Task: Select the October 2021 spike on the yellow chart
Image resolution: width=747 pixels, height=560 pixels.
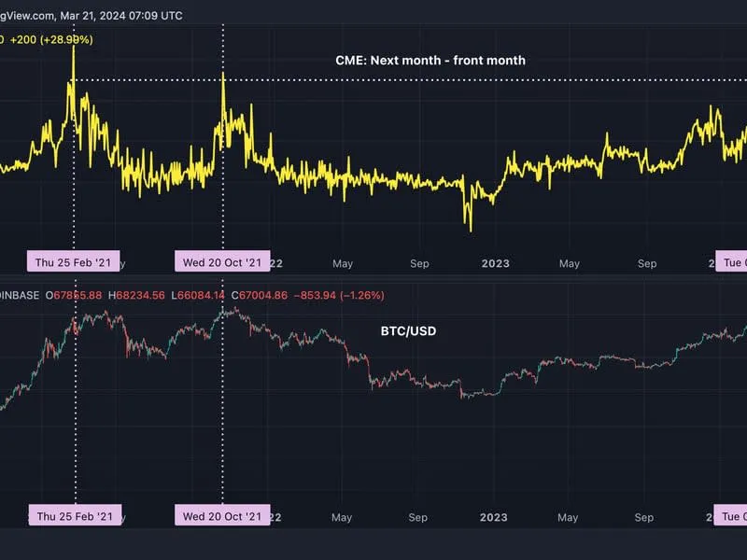Action: pyautogui.click(x=224, y=75)
